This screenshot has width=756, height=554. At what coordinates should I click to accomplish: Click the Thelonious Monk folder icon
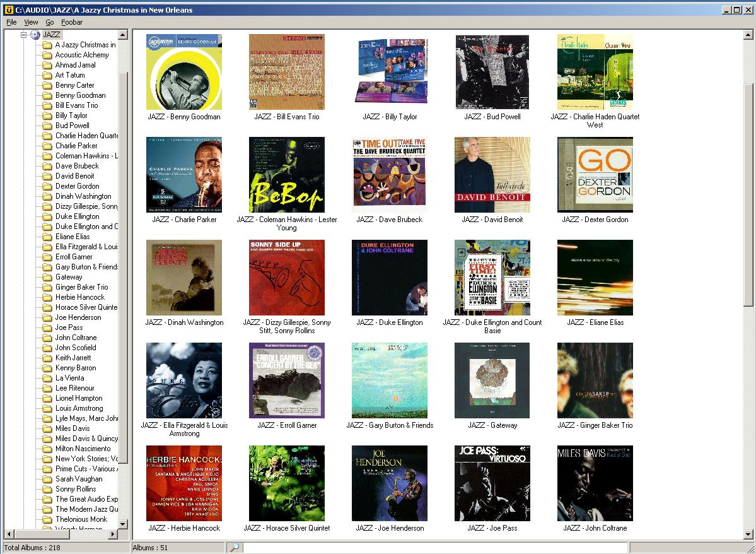coord(47,520)
